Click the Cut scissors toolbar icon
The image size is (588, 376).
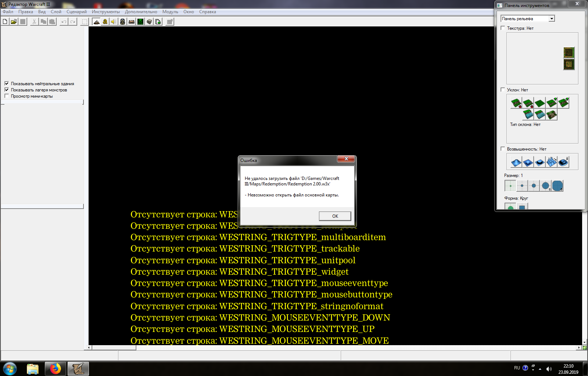(34, 22)
